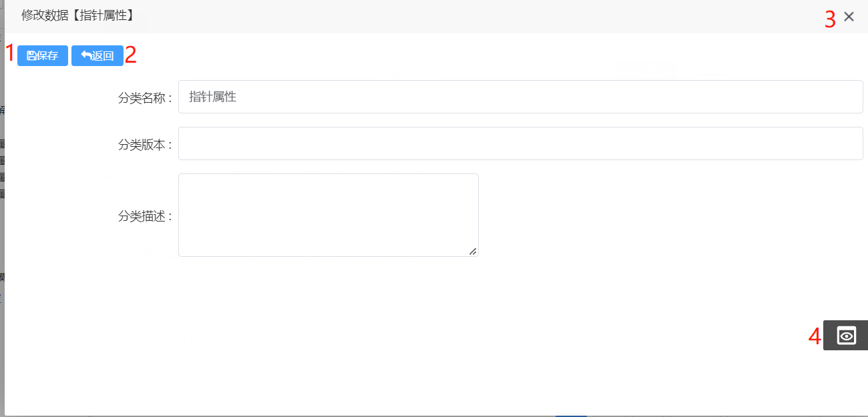Focus the 分类名称 input field

521,97
